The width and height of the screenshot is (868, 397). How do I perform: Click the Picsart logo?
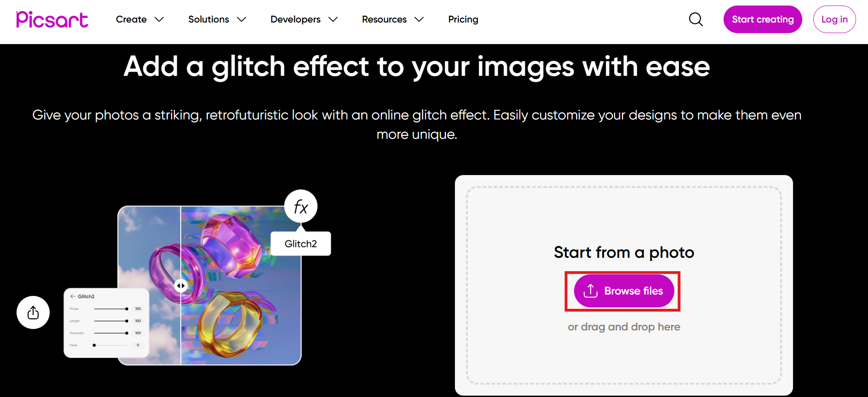pos(52,19)
